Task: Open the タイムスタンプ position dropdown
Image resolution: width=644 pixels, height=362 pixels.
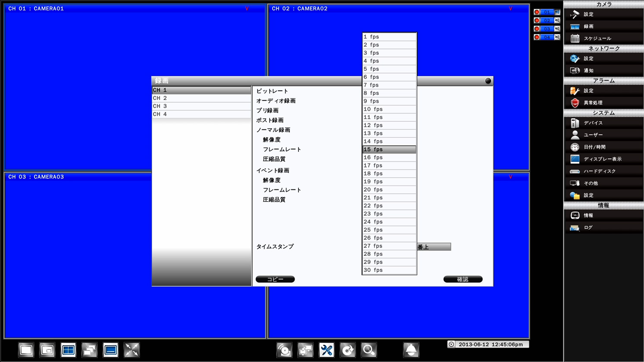Action: click(x=433, y=247)
